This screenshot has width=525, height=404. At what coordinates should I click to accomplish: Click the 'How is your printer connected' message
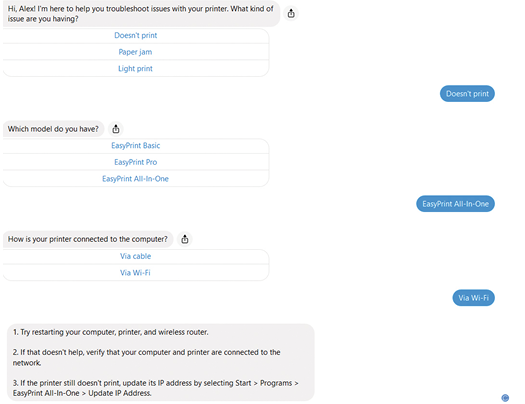point(88,239)
